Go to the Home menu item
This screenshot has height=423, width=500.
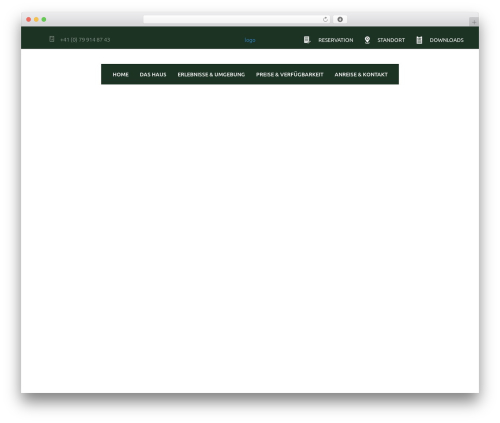[121, 74]
